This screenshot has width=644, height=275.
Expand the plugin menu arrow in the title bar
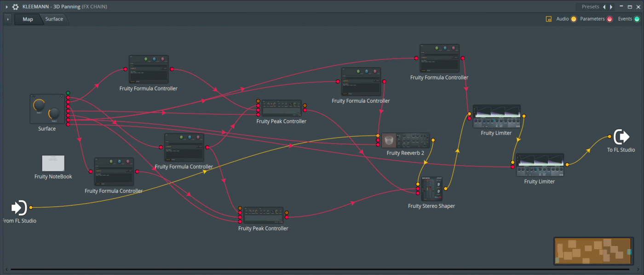click(x=6, y=7)
